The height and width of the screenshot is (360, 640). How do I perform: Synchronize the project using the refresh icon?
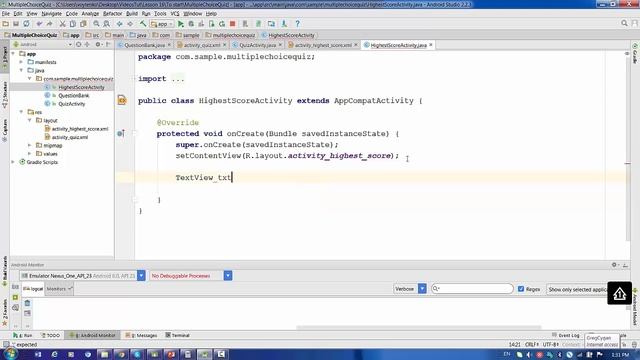27,24
